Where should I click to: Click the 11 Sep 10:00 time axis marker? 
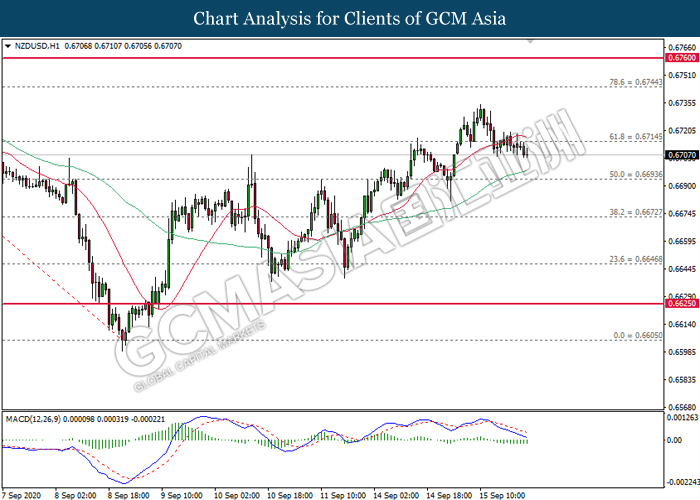pos(343,496)
